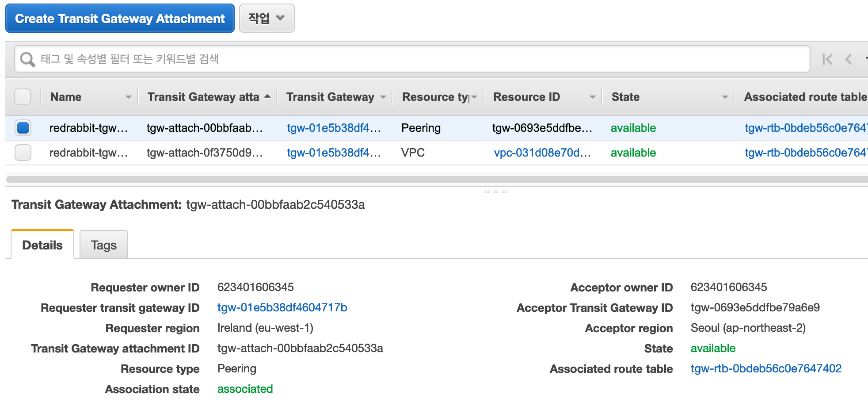Click the available state in Peering row
Viewport: 868px width, 406px height.
(633, 128)
